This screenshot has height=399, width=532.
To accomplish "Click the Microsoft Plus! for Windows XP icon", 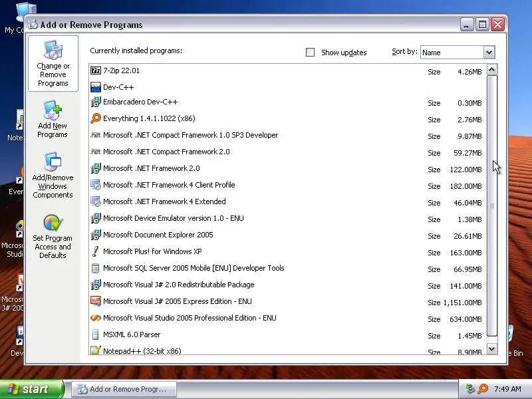I will (96, 251).
